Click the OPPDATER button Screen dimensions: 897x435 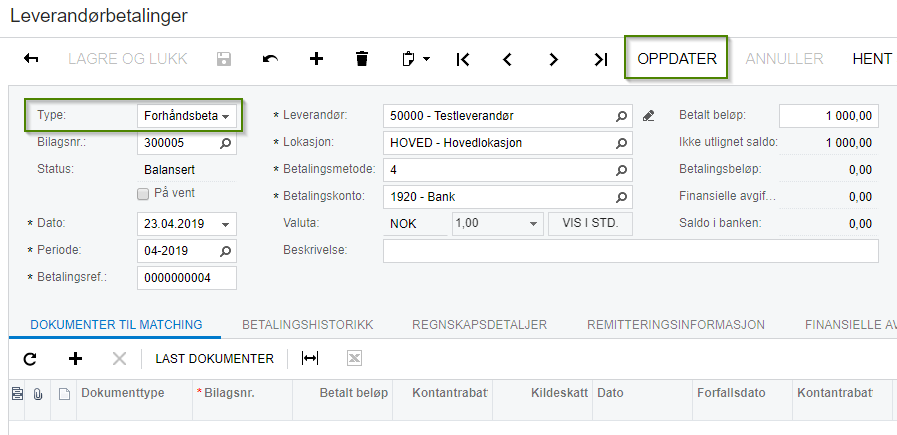pos(677,58)
